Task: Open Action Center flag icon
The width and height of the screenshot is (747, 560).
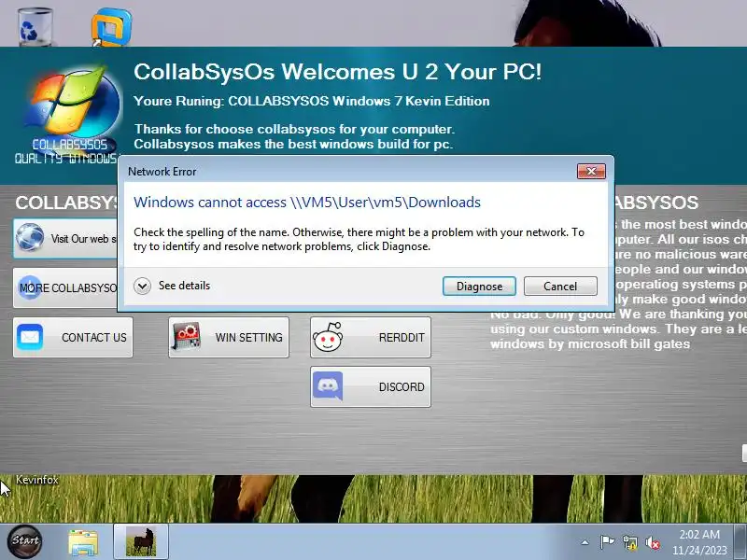Action: (607, 542)
